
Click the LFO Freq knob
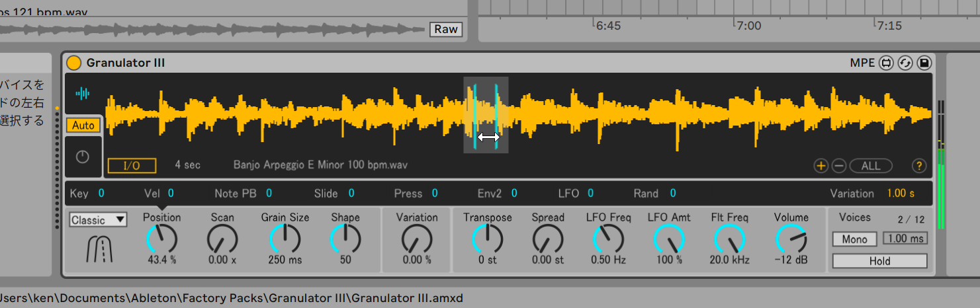(x=609, y=239)
